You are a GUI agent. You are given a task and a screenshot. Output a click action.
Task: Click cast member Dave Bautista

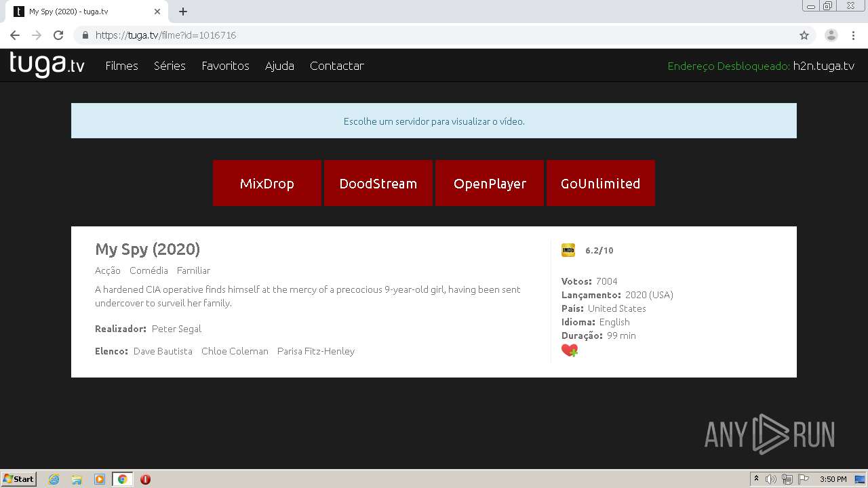click(163, 351)
